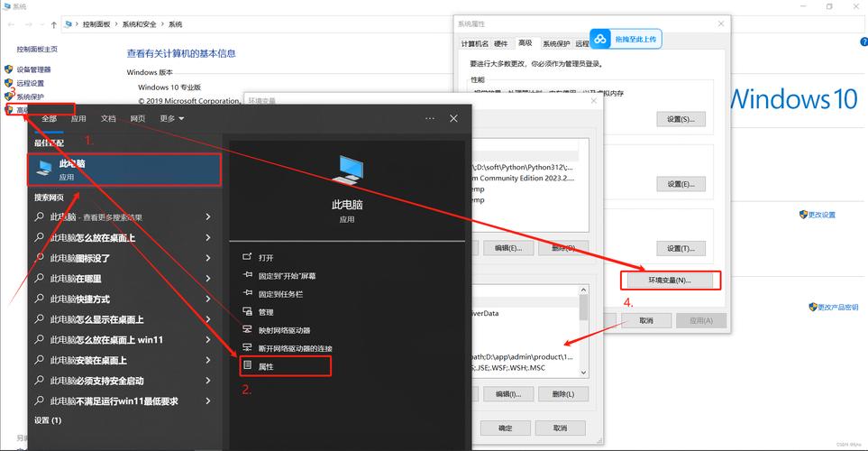Click the 属性 properties icon
868x451 pixels.
pyautogui.click(x=248, y=365)
